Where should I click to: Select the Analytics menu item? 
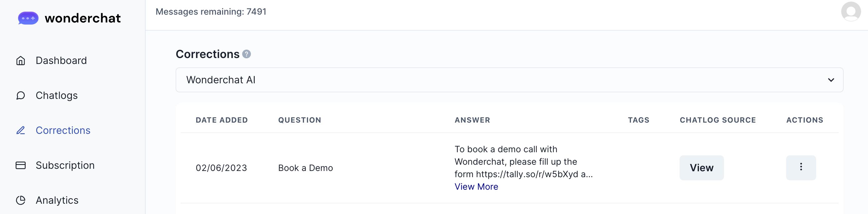57,201
